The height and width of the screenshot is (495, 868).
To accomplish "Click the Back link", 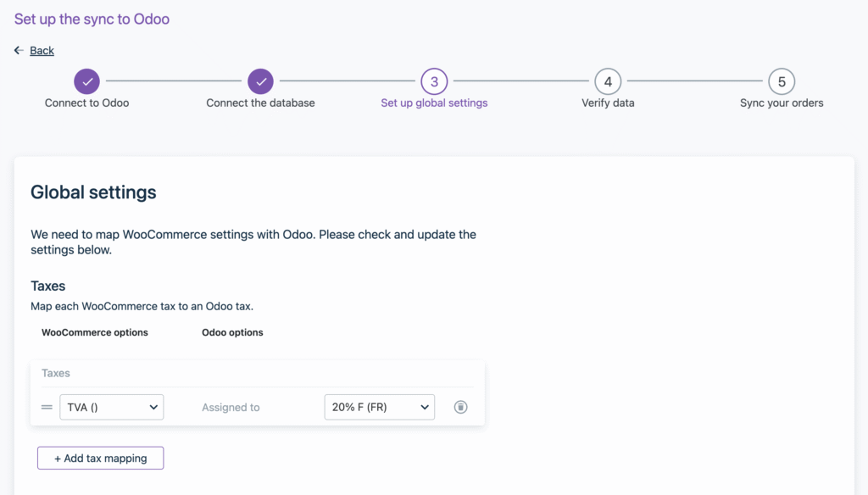I will click(42, 51).
